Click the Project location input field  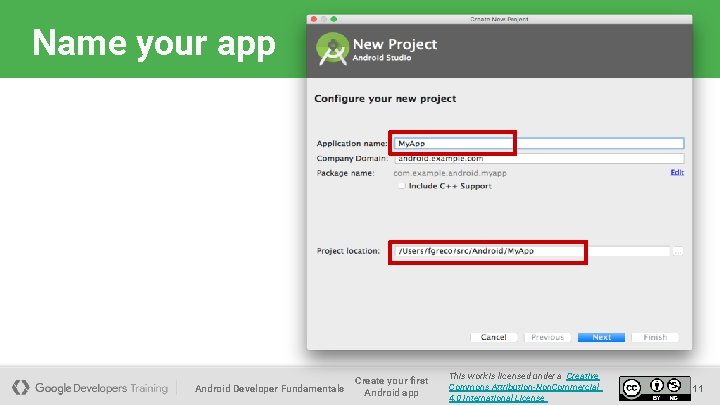click(x=532, y=251)
